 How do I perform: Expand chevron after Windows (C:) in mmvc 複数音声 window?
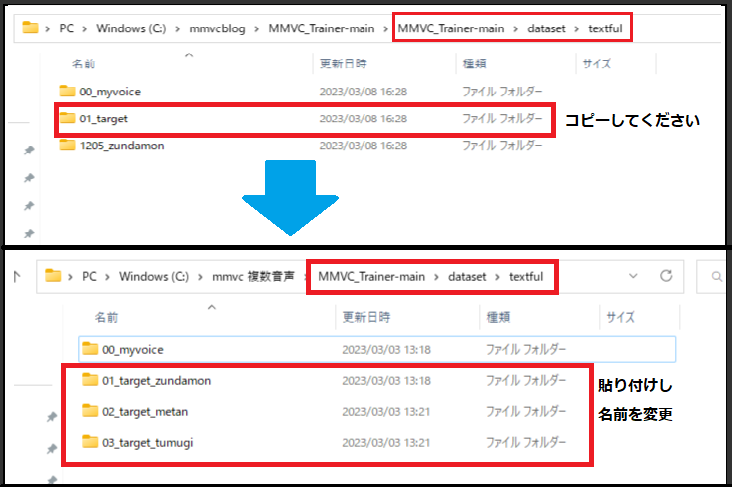coord(200,277)
